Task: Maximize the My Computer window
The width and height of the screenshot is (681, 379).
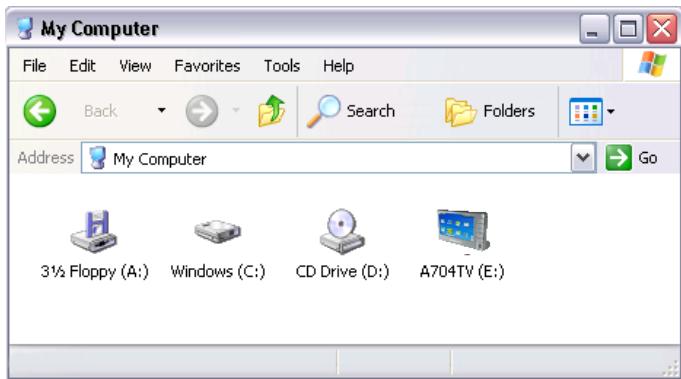Action: 628,29
